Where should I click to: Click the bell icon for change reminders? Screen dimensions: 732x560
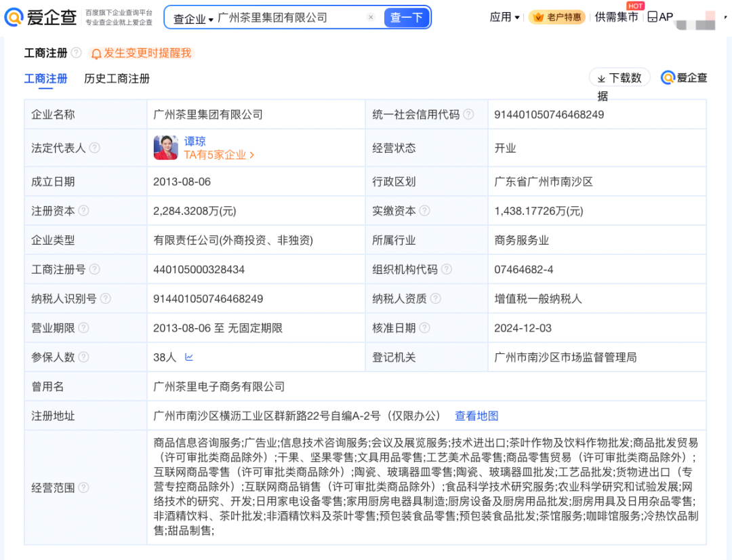(96, 54)
